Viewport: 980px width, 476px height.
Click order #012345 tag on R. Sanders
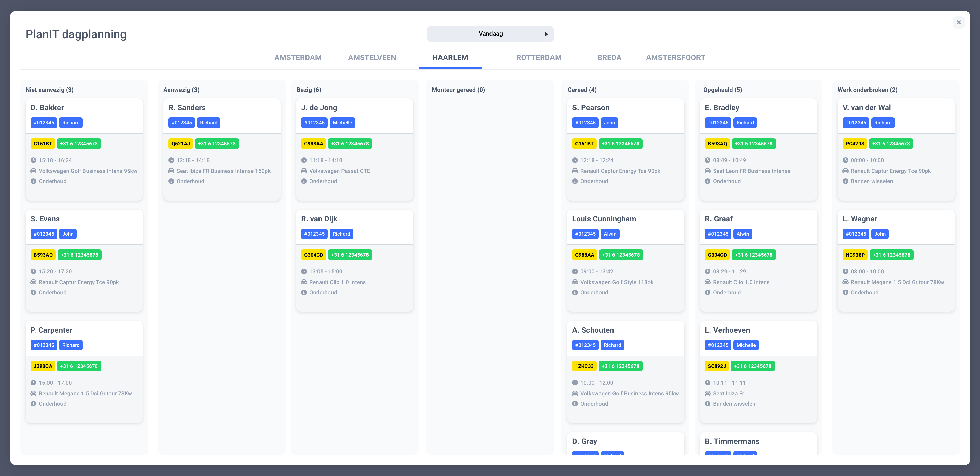pos(181,123)
